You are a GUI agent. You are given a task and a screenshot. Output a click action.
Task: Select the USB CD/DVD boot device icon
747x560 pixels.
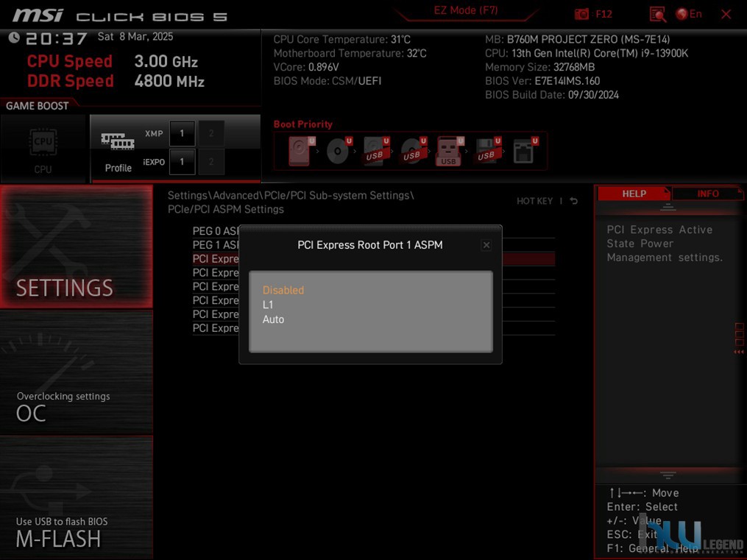414,151
